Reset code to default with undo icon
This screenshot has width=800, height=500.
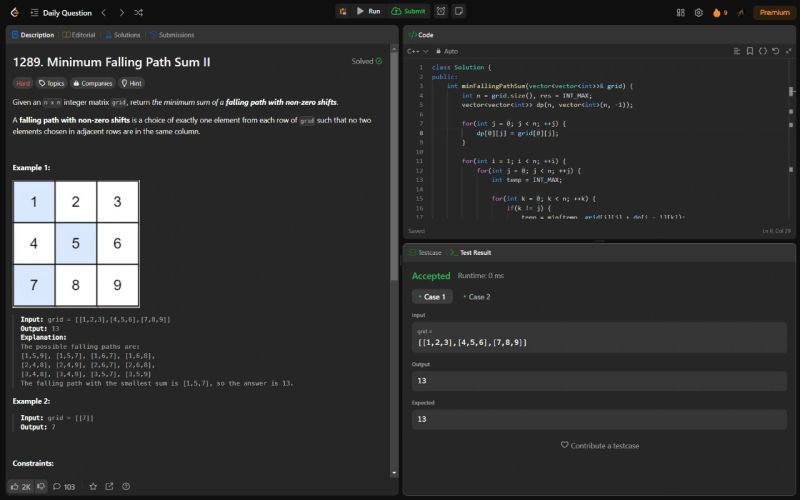774,51
